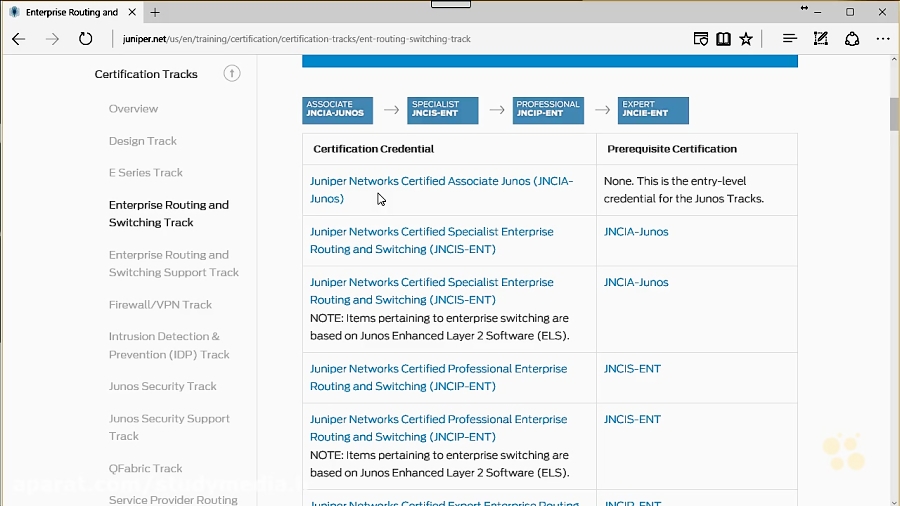
Task: Select the Enterprise Routing and browser tab
Action: click(x=72, y=12)
